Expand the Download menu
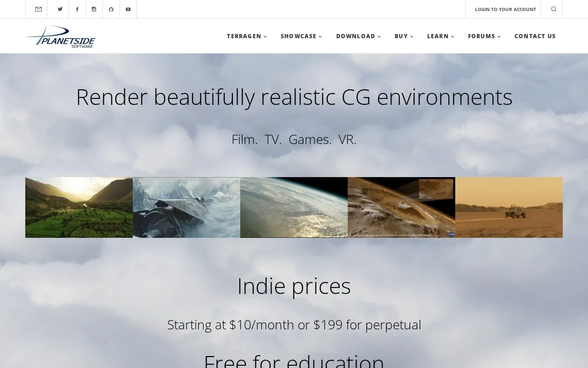 point(358,36)
